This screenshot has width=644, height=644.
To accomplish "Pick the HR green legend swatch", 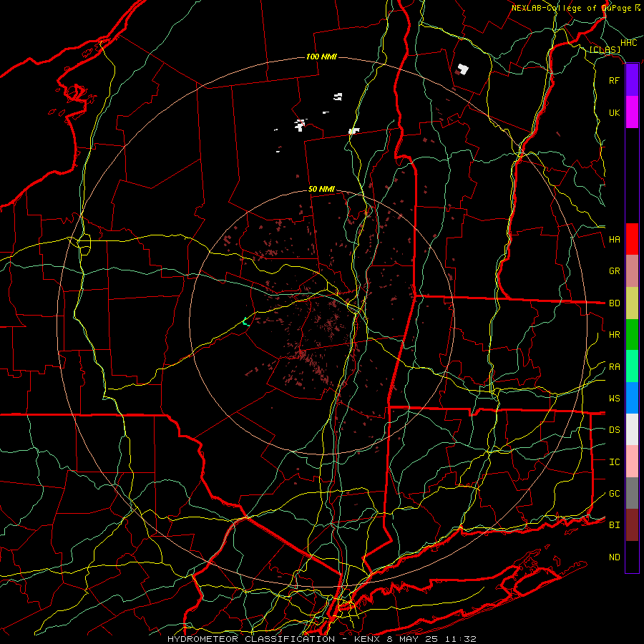I will click(632, 335).
